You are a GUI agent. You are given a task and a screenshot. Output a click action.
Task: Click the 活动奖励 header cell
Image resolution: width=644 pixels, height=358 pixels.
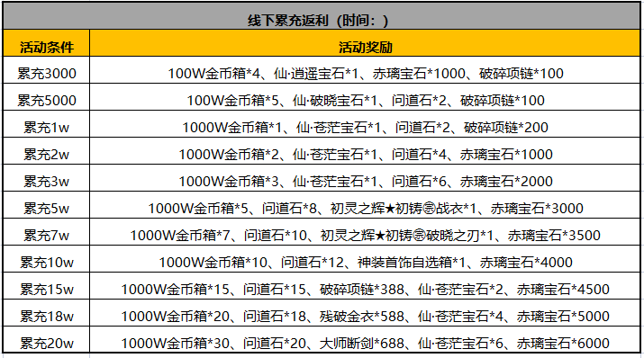click(x=365, y=43)
